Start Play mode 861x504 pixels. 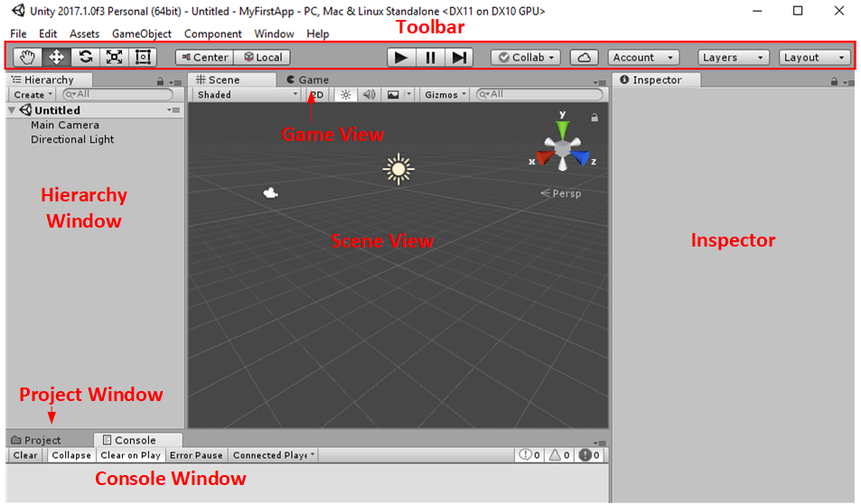coord(401,57)
